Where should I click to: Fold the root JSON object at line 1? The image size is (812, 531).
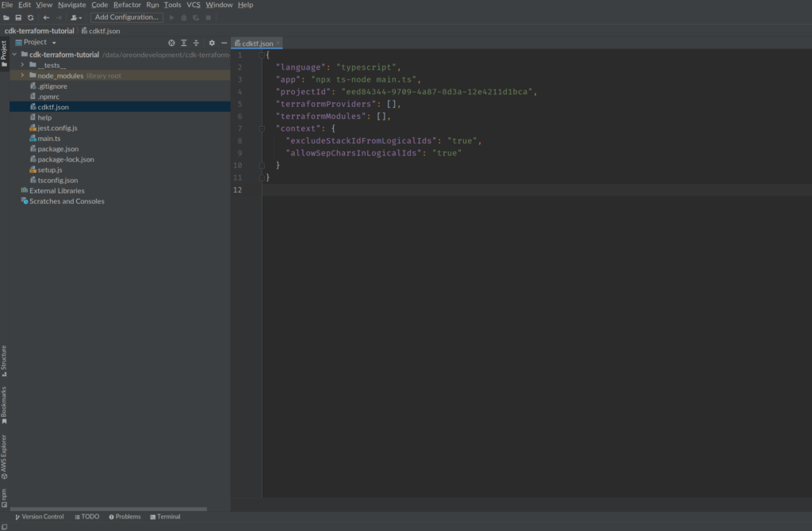point(262,55)
